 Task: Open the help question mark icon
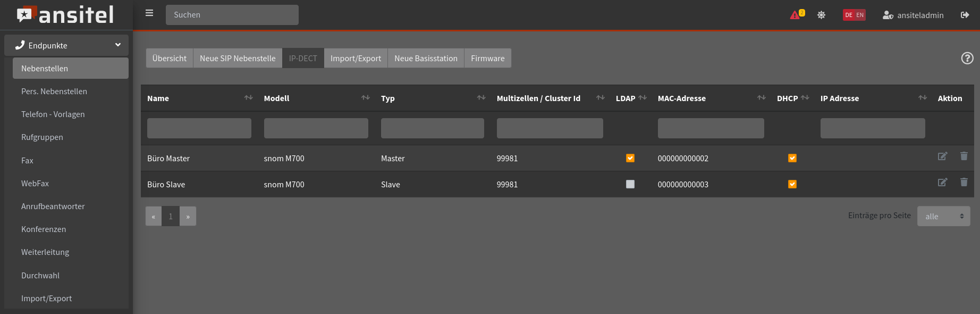click(967, 58)
